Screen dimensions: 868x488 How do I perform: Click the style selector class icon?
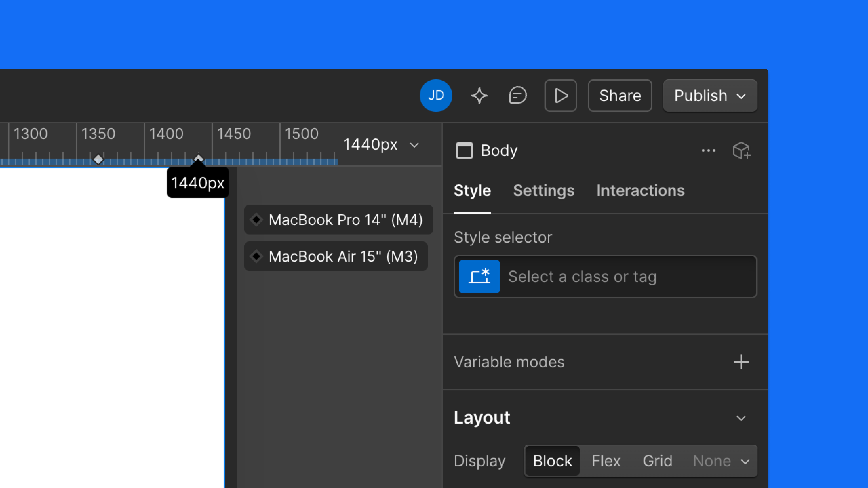coord(479,276)
